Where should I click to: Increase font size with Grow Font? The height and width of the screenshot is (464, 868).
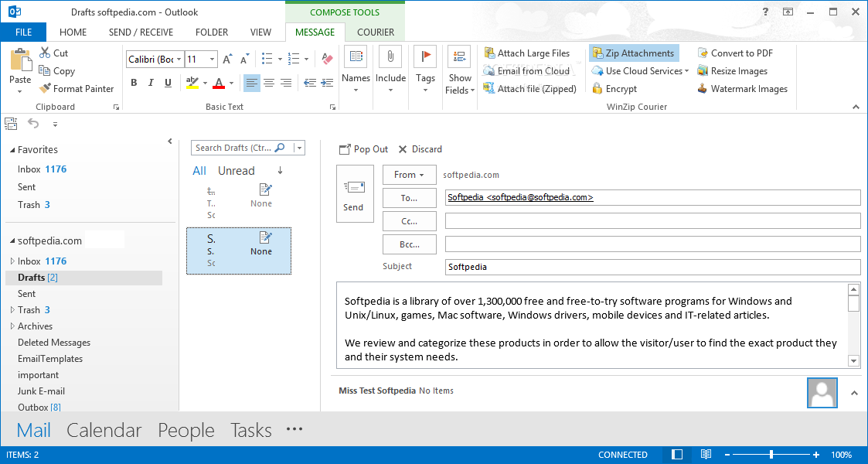tap(227, 59)
